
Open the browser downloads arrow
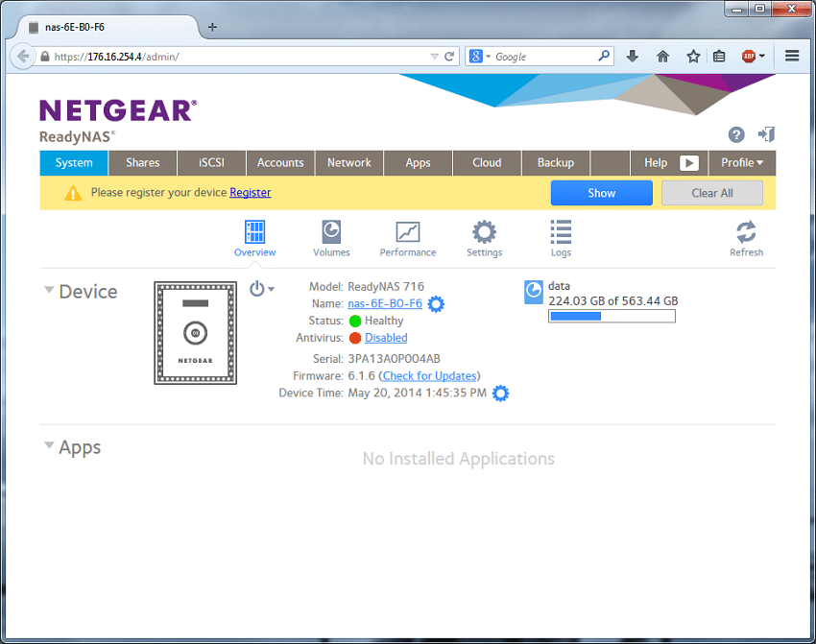tap(633, 57)
